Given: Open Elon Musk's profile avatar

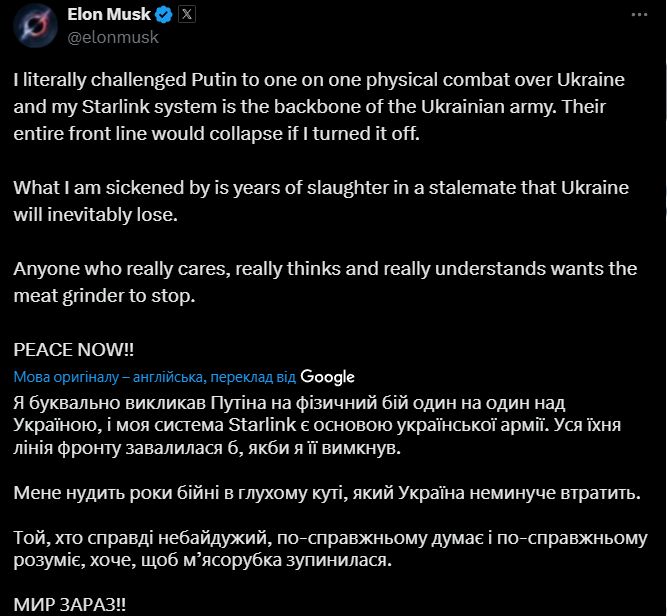Looking at the screenshot, I should (35, 26).
